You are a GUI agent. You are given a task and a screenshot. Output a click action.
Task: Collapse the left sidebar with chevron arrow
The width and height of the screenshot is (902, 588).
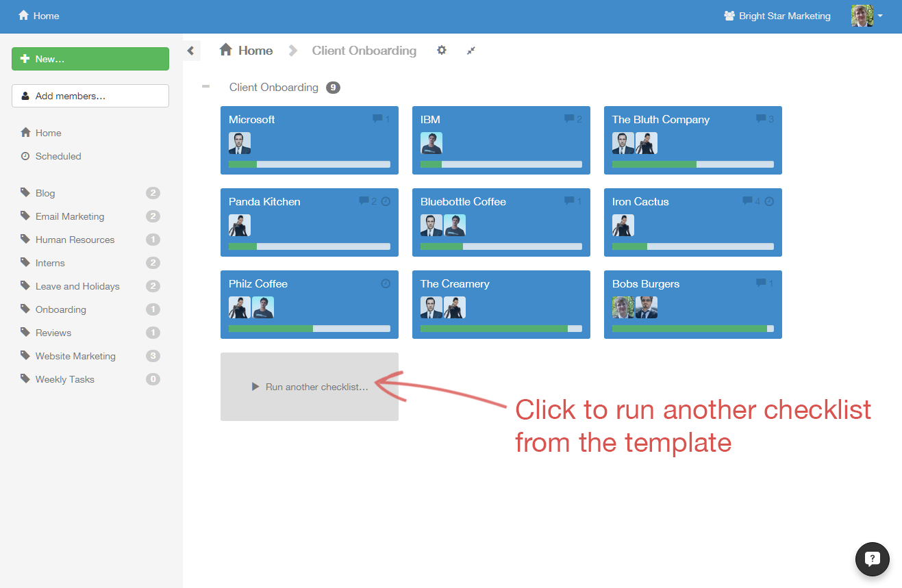click(x=191, y=51)
